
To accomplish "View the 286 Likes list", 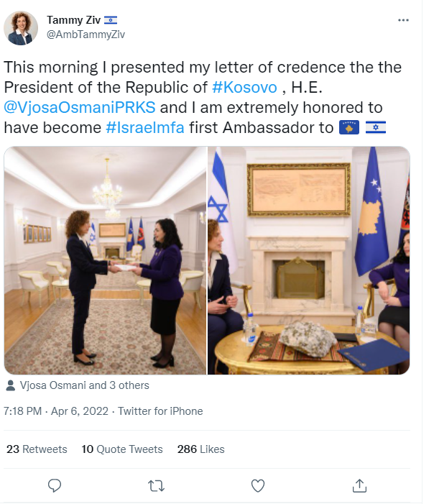I will coord(201,449).
